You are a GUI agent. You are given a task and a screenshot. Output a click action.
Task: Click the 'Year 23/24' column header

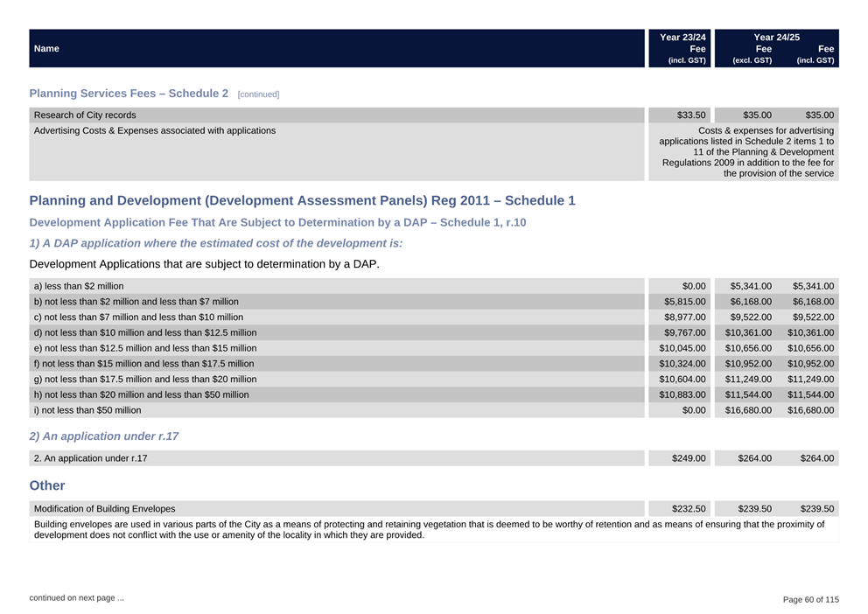[x=682, y=38]
